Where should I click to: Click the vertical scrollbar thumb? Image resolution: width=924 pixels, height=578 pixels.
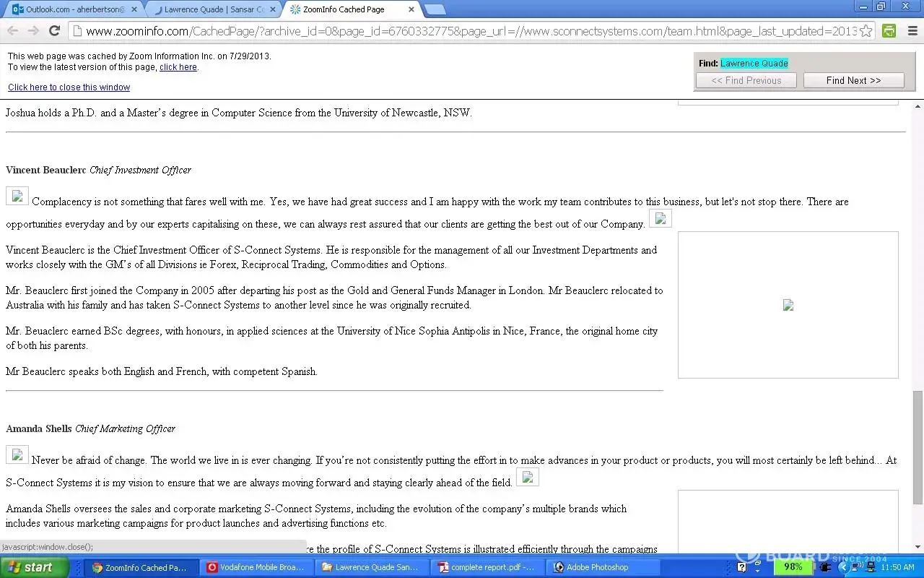tap(918, 448)
